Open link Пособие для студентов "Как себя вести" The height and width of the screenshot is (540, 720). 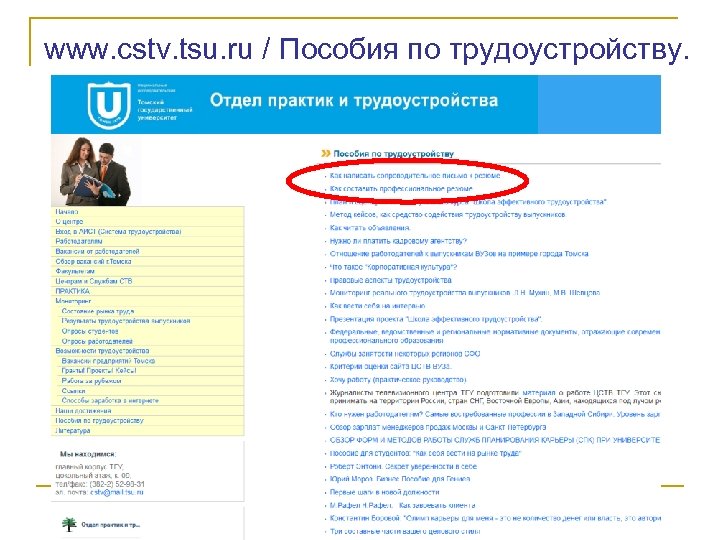tap(425, 453)
